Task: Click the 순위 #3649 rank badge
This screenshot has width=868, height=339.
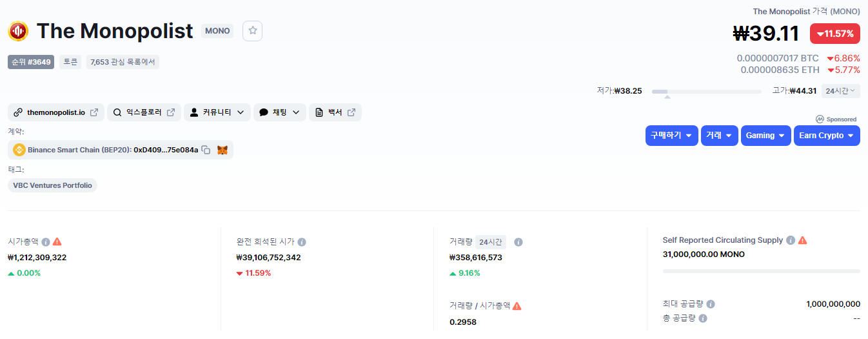Action: coord(31,62)
